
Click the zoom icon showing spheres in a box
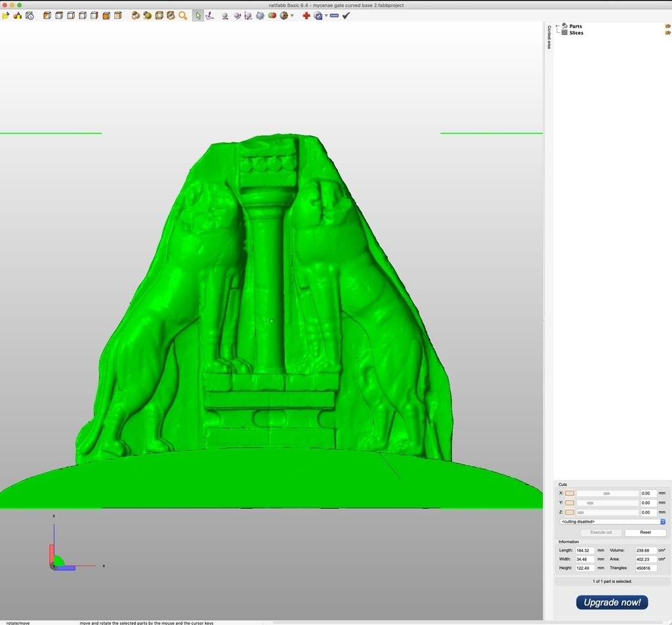click(x=171, y=16)
